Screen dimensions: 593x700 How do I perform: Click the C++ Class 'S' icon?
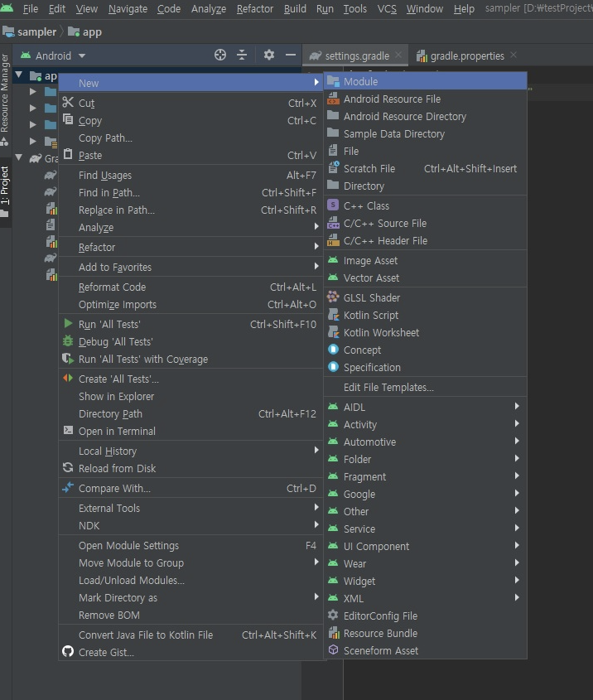[x=333, y=205]
